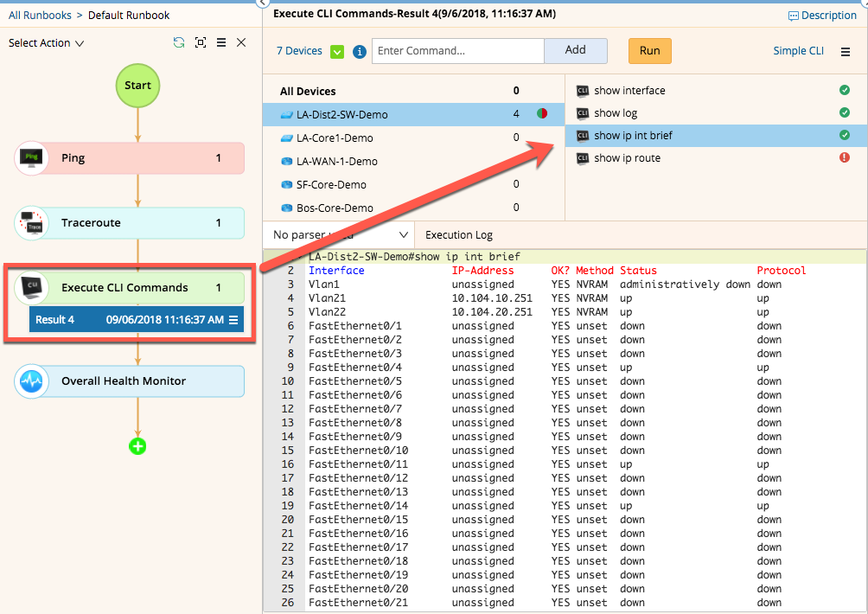Click the LA-Core1-Demo switch icon

tap(286, 138)
